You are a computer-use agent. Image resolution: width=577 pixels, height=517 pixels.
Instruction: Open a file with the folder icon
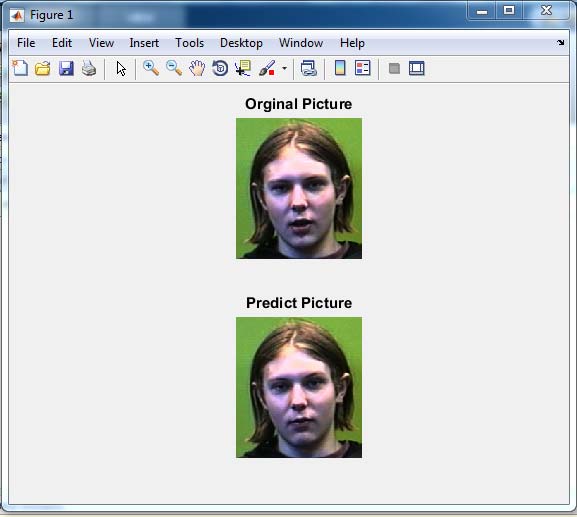43,68
